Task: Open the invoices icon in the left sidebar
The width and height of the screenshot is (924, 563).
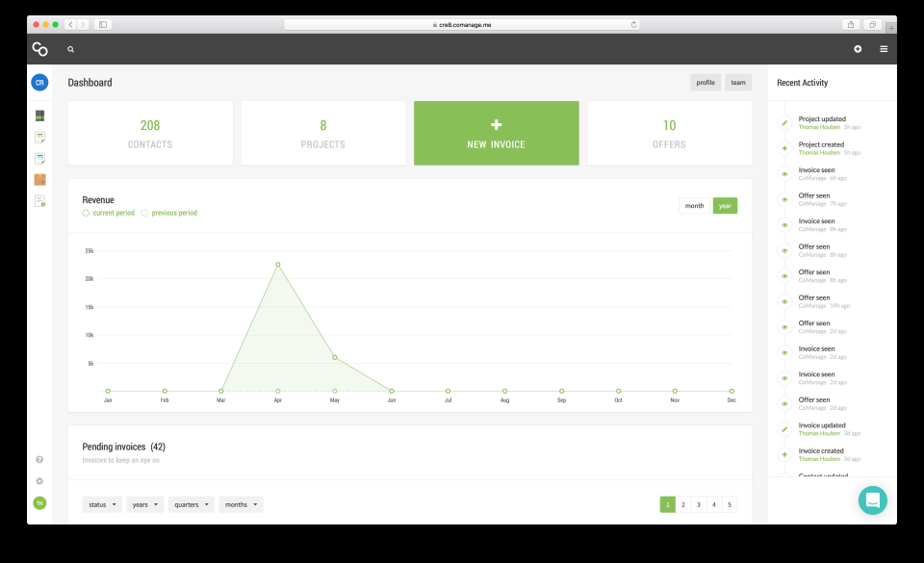Action: [x=39, y=136]
